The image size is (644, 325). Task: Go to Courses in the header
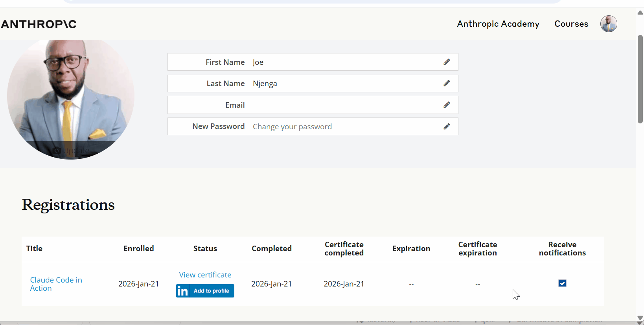pyautogui.click(x=571, y=24)
